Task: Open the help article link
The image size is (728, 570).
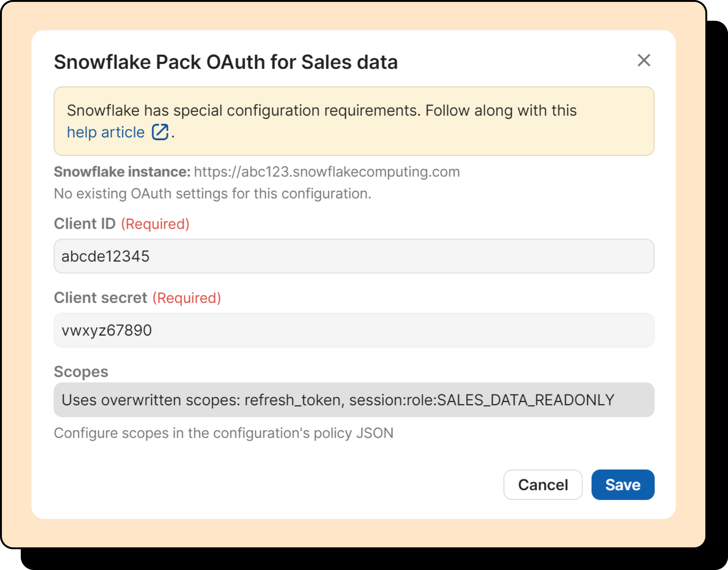Action: click(105, 132)
